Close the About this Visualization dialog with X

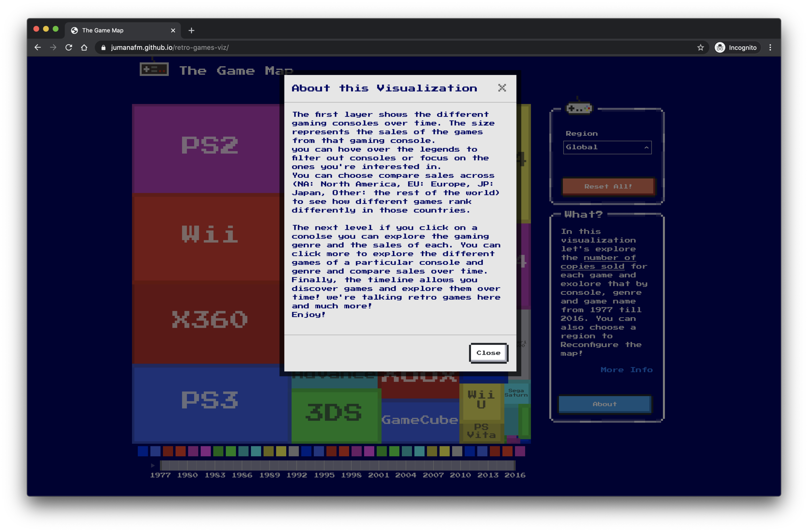click(x=502, y=88)
